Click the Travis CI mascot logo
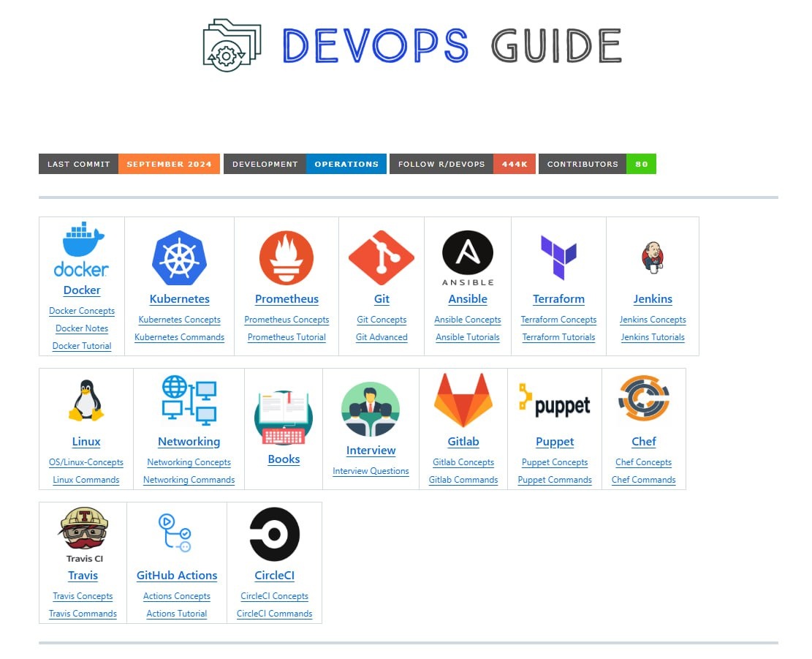This screenshot has width=812, height=659. (84, 534)
